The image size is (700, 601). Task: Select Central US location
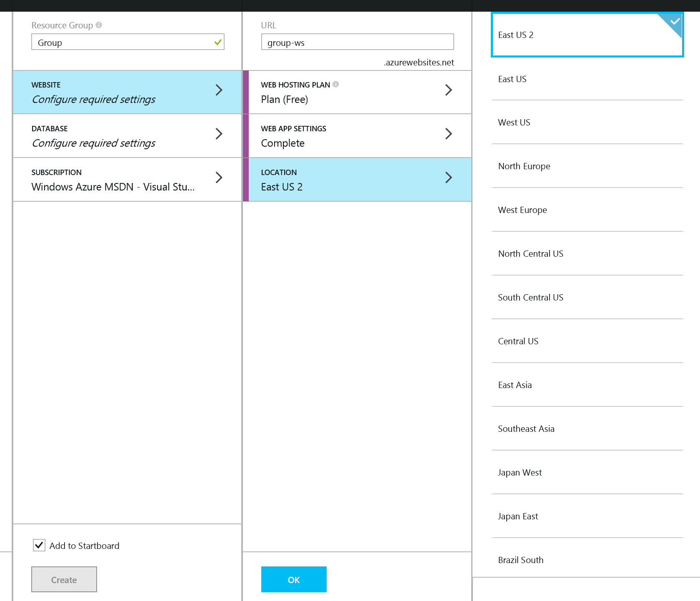click(587, 341)
